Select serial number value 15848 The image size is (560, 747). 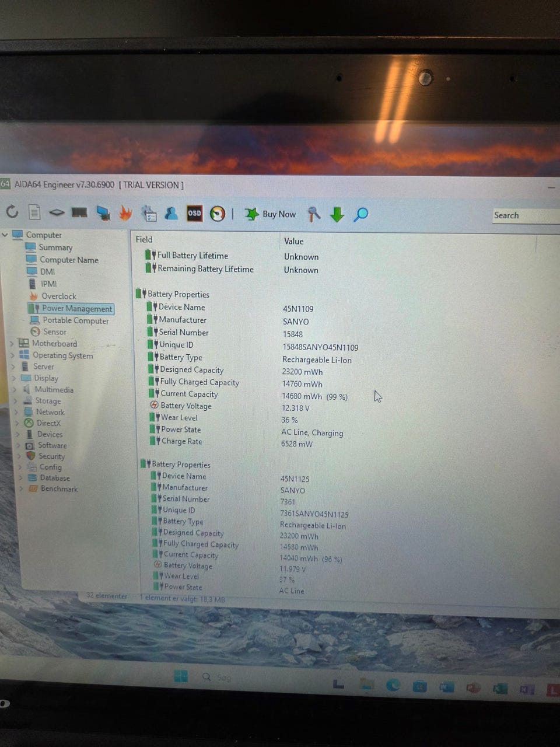point(293,334)
